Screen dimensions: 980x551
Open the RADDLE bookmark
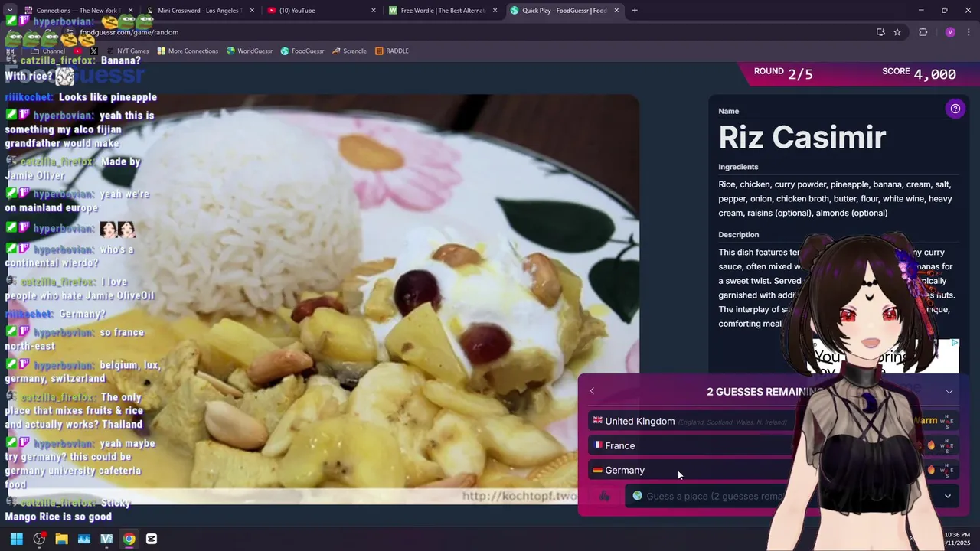tap(392, 51)
